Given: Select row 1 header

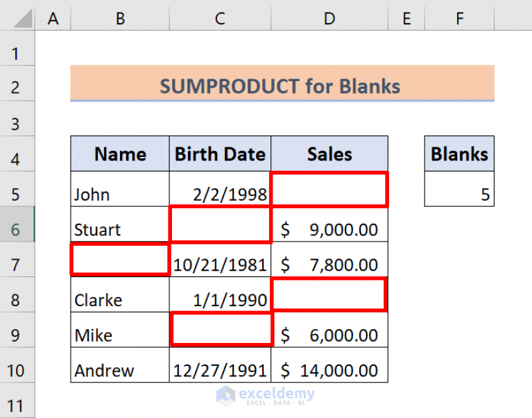Looking at the screenshot, I should (x=17, y=48).
